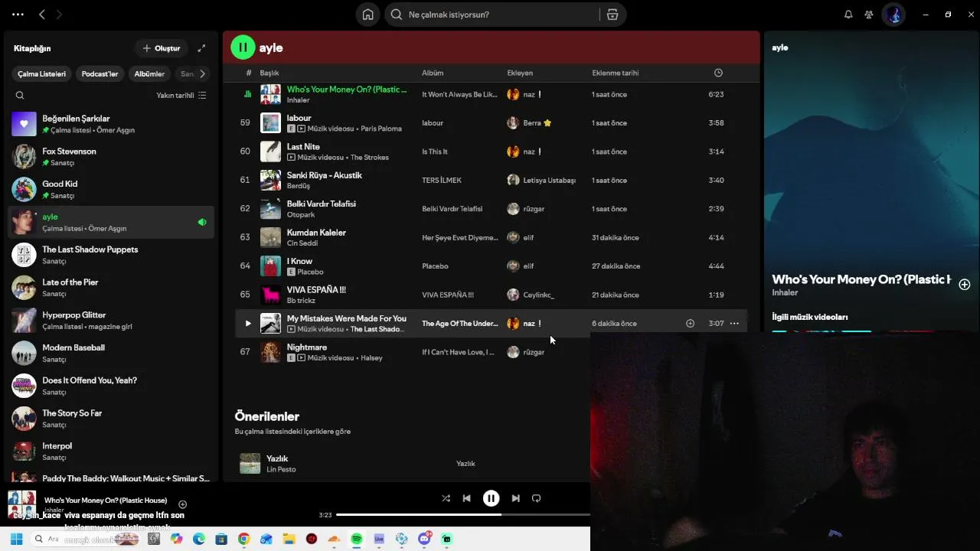The height and width of the screenshot is (551, 980).
Task: Open Microsoft Edge from taskbar
Action: coord(199,539)
